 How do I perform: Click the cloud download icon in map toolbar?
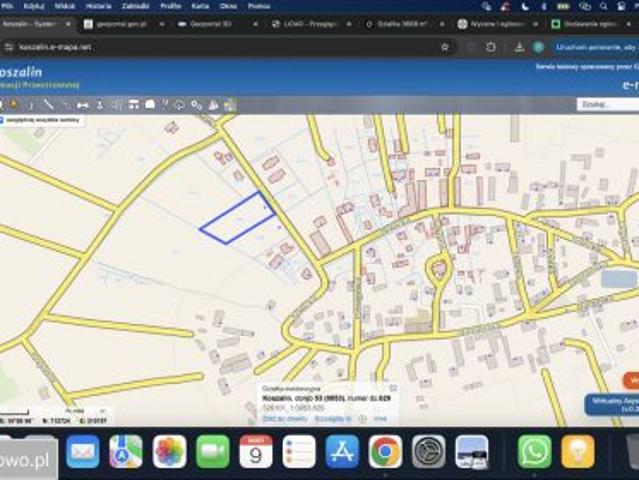click(179, 105)
